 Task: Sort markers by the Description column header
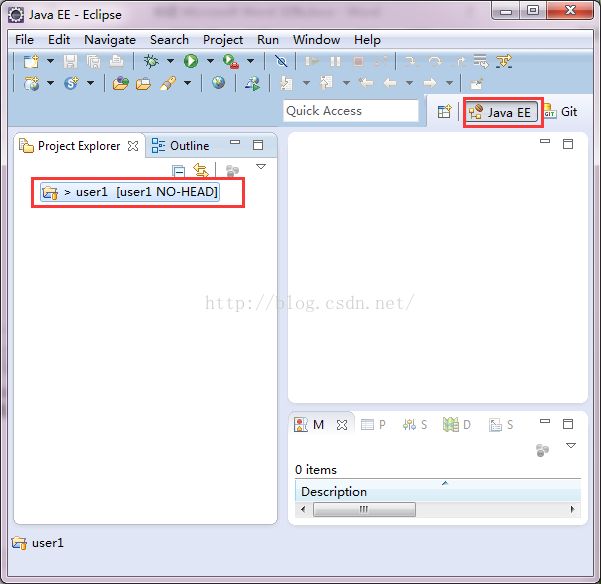(438, 490)
